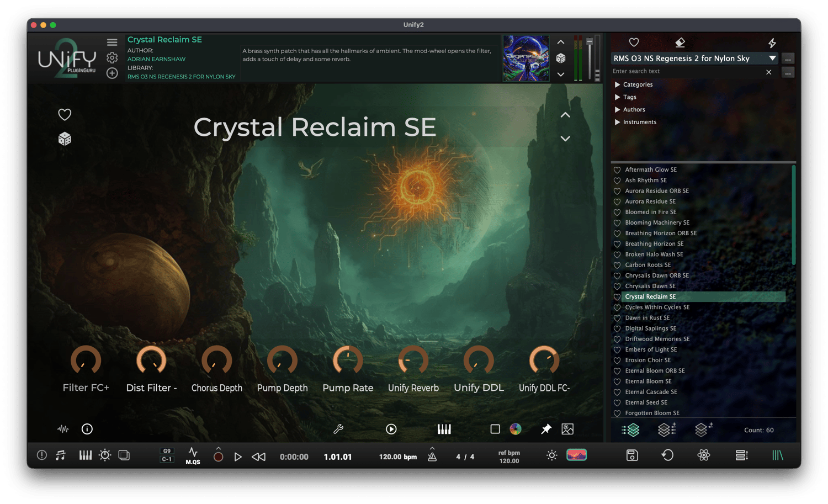Click the eraser icon in browser panel
This screenshot has height=504, width=828.
[x=680, y=43]
